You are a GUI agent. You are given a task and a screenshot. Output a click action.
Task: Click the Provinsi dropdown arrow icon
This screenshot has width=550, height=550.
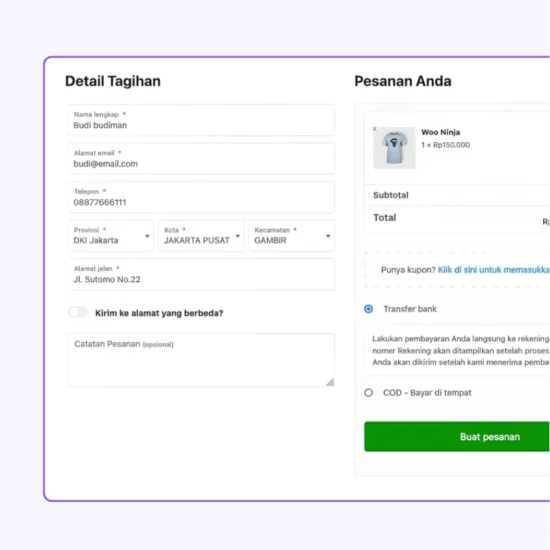pyautogui.click(x=147, y=236)
